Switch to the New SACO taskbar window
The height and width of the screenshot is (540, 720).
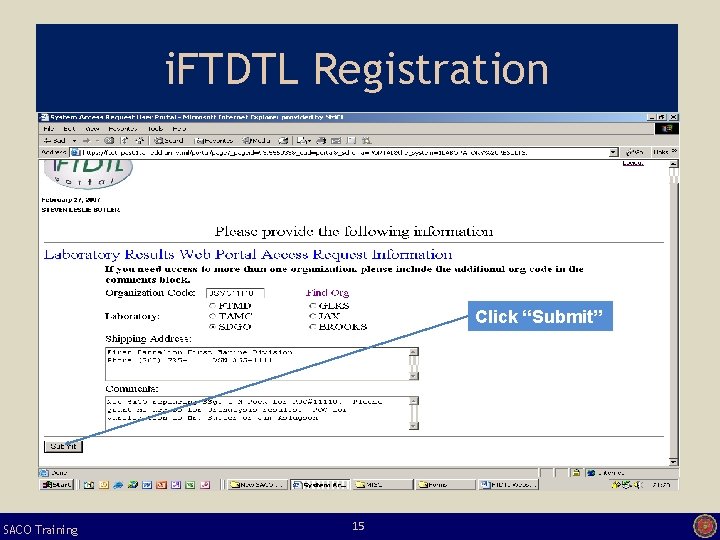click(x=258, y=484)
